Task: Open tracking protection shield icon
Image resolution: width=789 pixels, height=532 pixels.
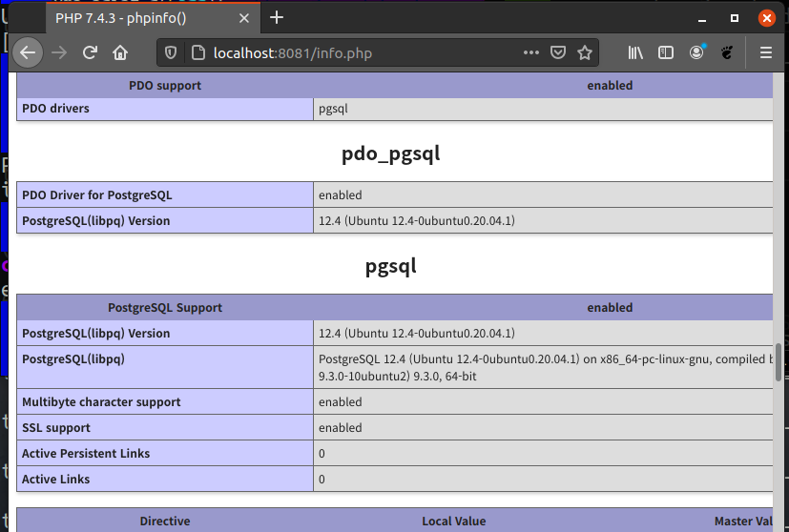Action: point(171,52)
